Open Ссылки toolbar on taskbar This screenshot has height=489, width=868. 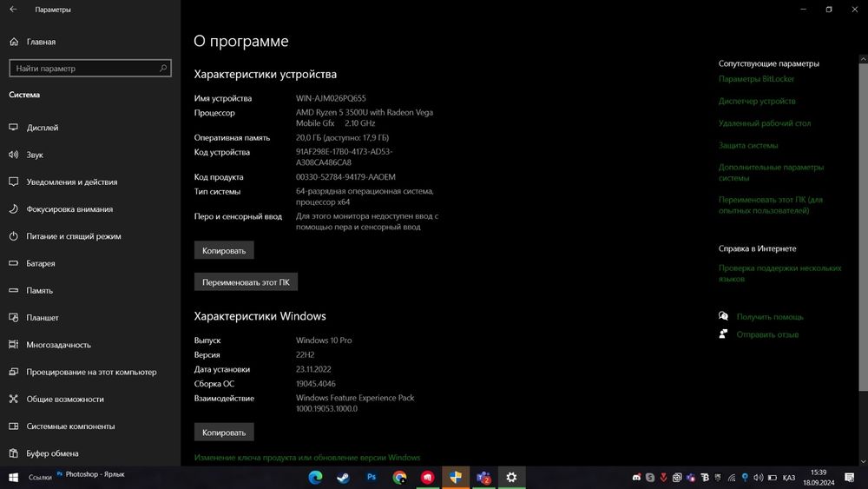click(x=40, y=478)
